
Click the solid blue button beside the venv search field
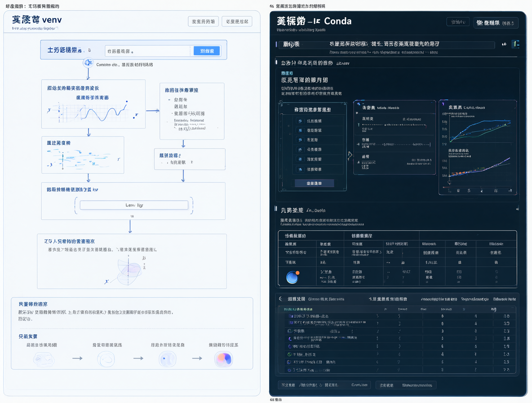pos(207,51)
